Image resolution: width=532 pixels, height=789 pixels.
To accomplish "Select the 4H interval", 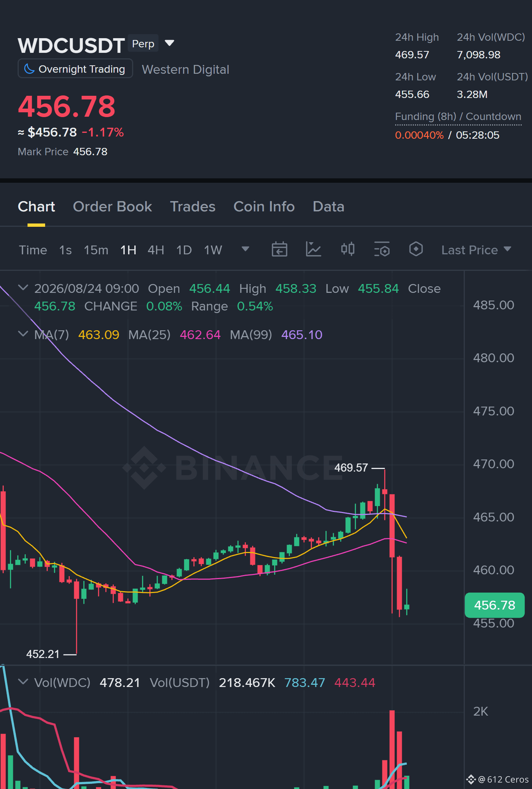I will pos(156,250).
